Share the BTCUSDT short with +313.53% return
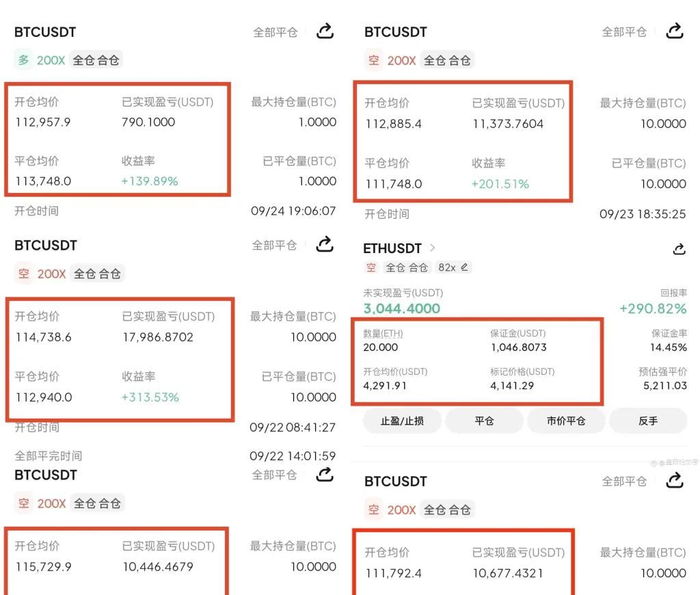 point(325,244)
